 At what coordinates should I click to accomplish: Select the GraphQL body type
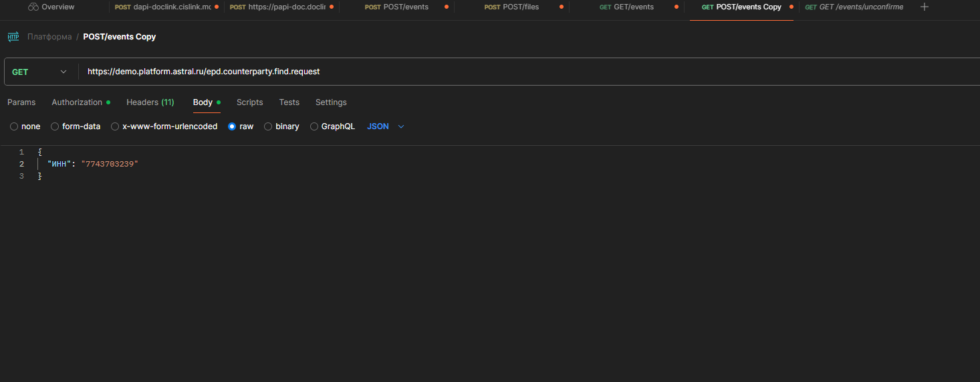click(333, 126)
